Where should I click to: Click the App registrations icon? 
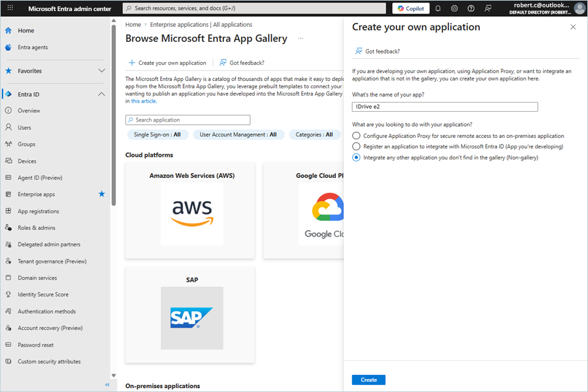8,211
